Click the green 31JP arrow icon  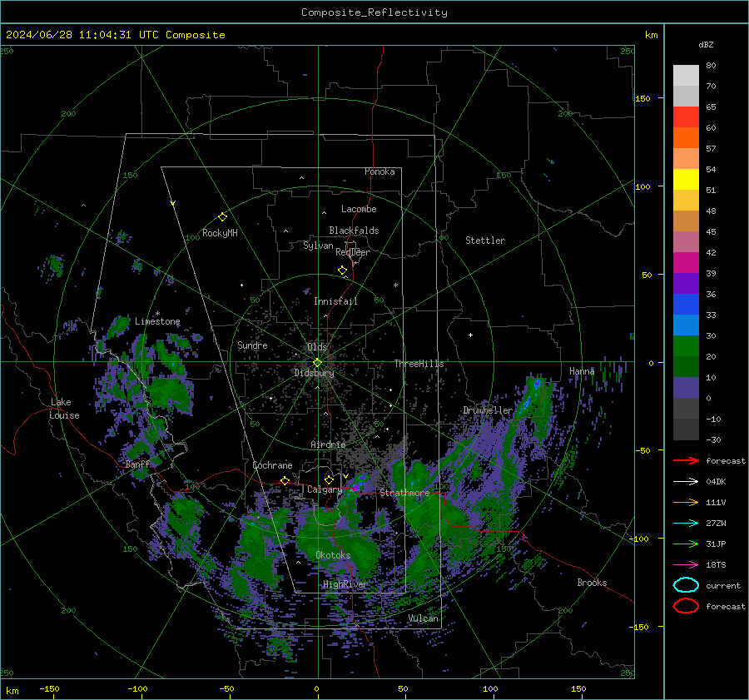pos(686,544)
